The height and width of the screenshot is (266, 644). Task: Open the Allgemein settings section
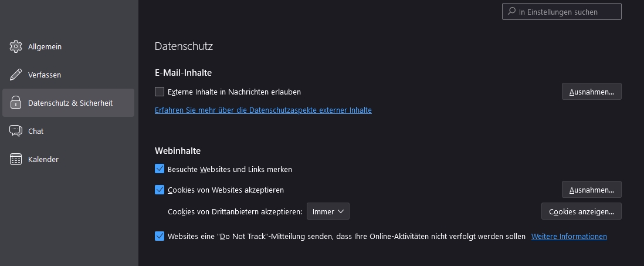point(45,46)
